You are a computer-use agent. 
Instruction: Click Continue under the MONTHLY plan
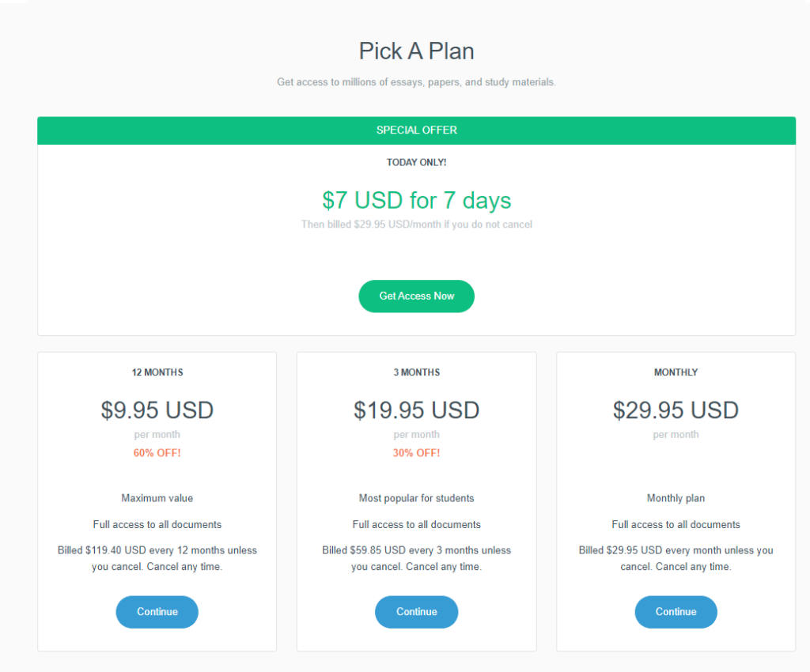(676, 611)
